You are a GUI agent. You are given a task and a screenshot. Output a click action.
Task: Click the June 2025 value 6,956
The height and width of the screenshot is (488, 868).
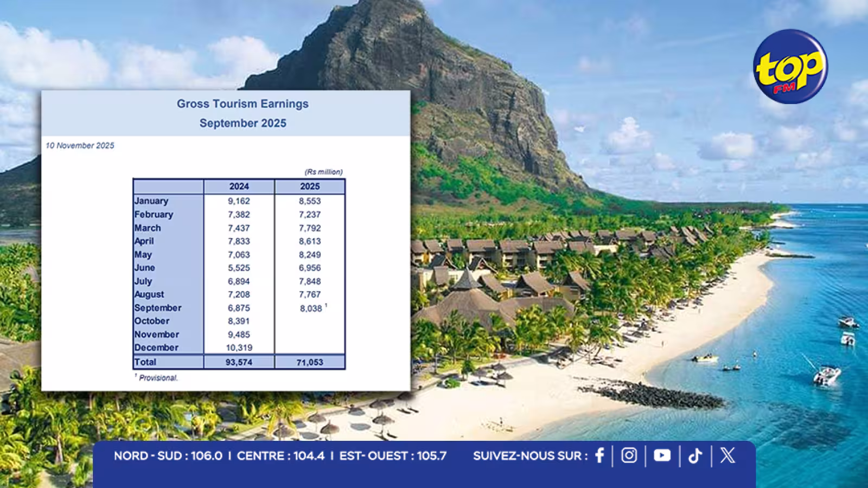tap(310, 267)
